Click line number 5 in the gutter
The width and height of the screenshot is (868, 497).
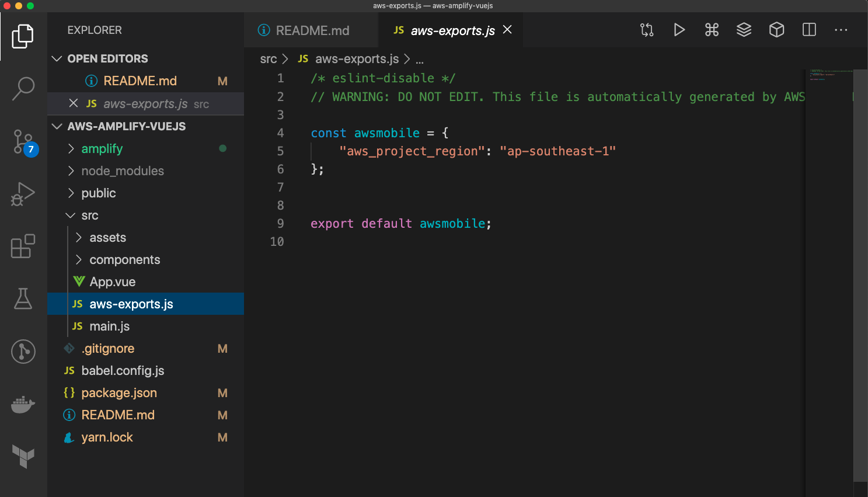[x=280, y=151]
